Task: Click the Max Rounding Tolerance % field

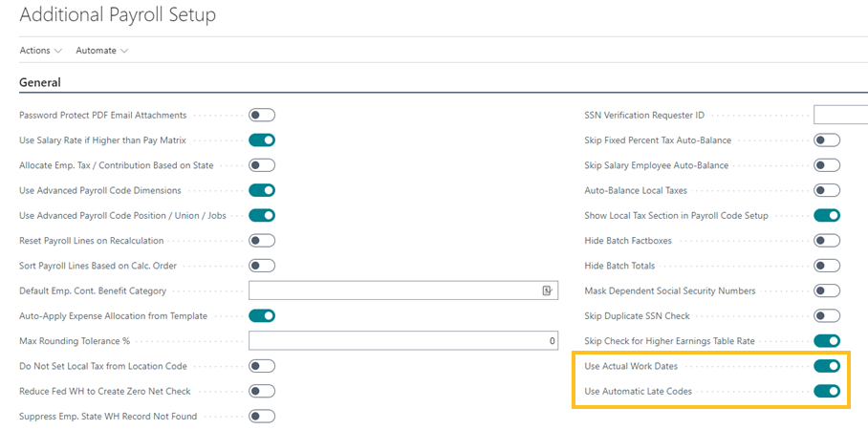Action: tap(402, 341)
